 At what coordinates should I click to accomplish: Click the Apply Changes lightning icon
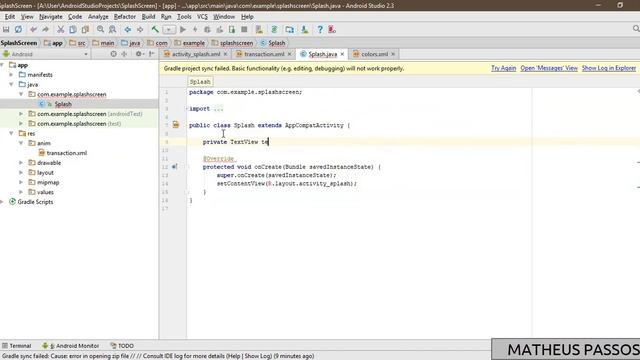click(x=195, y=29)
